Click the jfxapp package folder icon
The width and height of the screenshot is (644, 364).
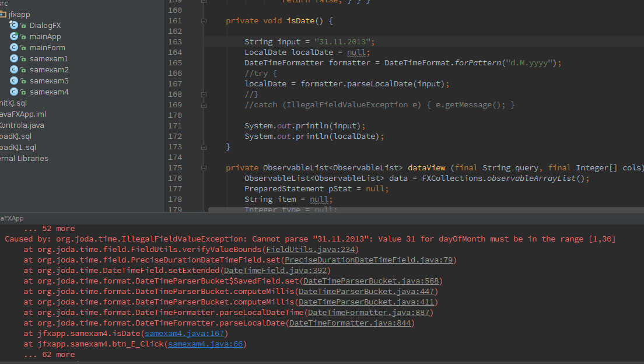(x=3, y=15)
